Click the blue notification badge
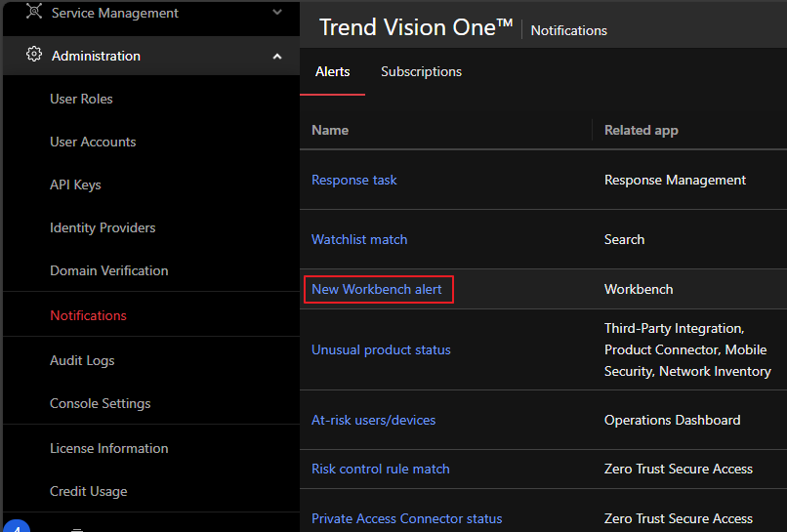Screen dimensions: 787x532 pyautogui.click(x=17, y=526)
